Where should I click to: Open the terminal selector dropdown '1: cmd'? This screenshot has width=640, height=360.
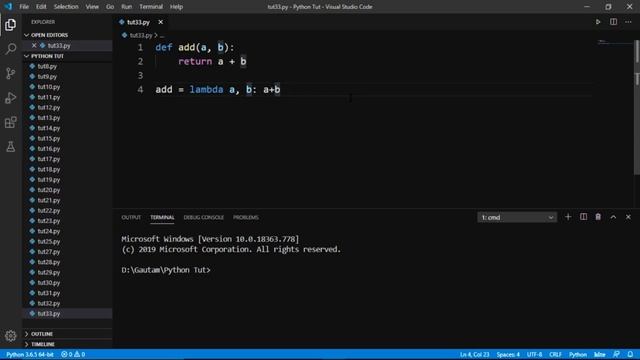pos(517,218)
